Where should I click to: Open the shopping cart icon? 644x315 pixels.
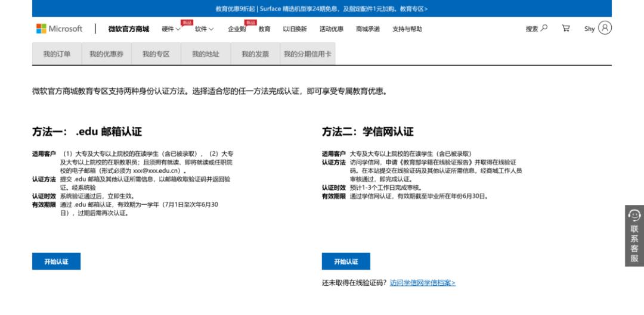point(566,29)
